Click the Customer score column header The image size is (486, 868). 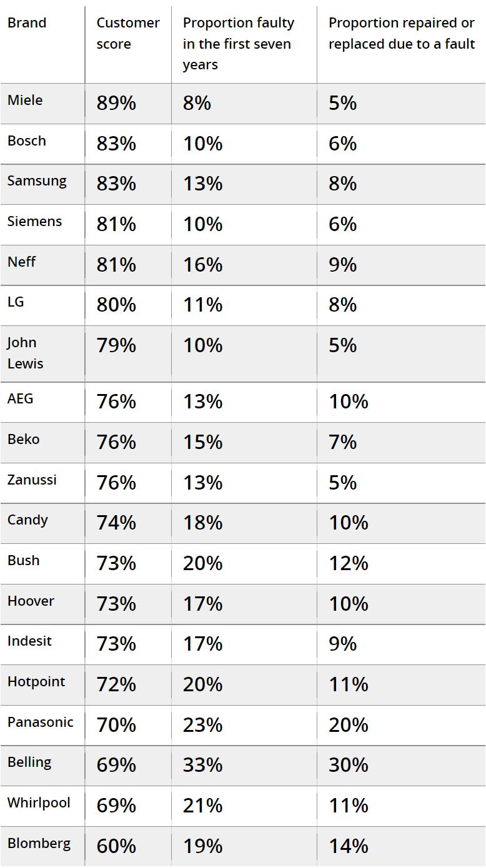pos(127,33)
